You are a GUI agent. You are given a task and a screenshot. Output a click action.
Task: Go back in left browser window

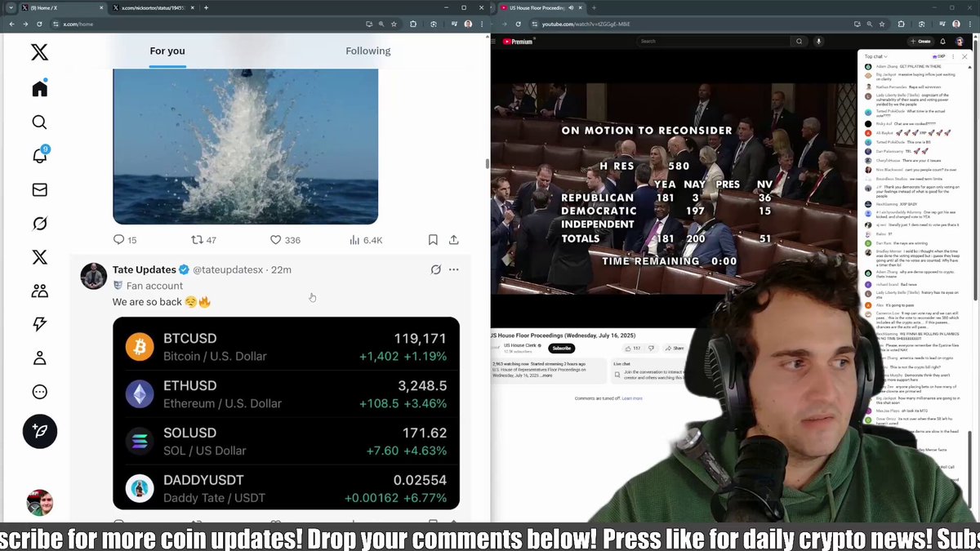(x=11, y=24)
